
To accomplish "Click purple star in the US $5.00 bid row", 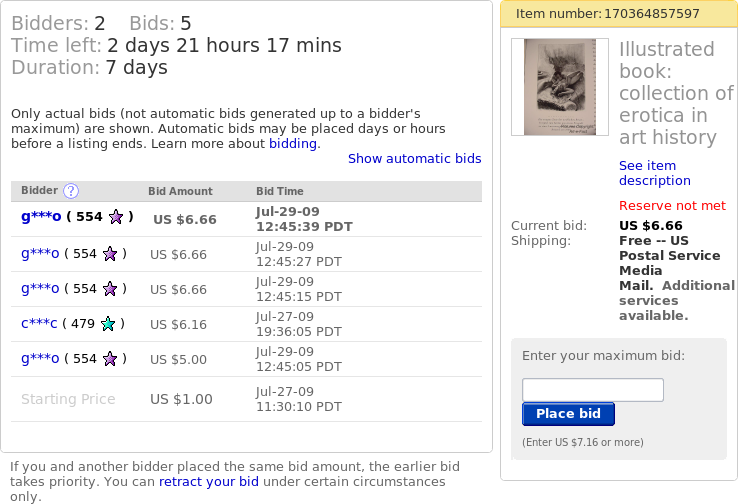I will click(x=110, y=359).
